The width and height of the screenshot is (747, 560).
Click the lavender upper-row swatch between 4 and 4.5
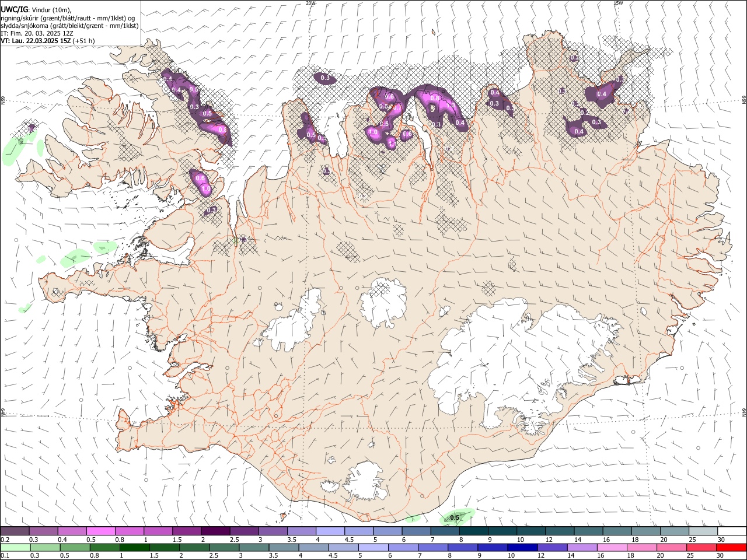(330, 531)
